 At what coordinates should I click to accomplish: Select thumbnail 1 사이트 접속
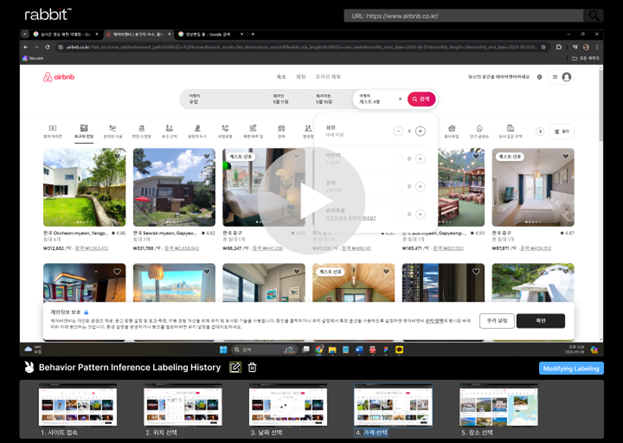pos(78,409)
